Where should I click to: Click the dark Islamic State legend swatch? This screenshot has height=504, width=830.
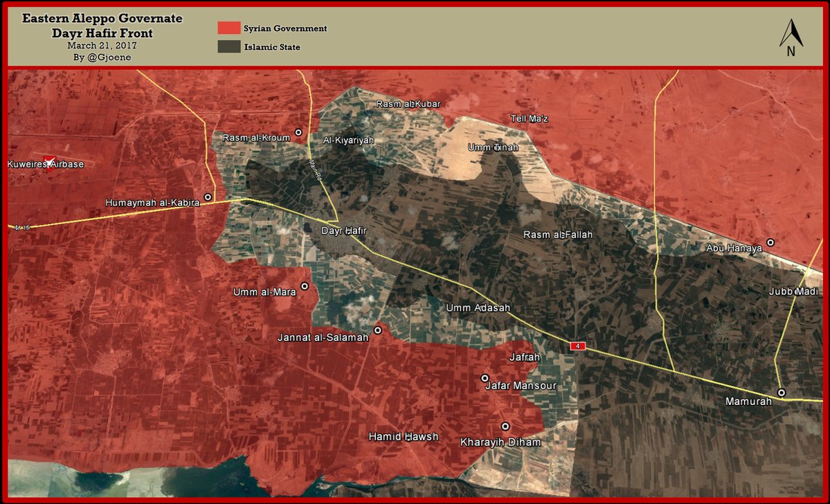tap(228, 47)
